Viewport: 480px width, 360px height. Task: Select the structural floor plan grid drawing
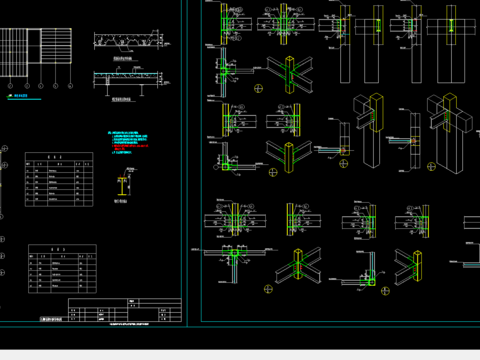pyautogui.click(x=36, y=53)
